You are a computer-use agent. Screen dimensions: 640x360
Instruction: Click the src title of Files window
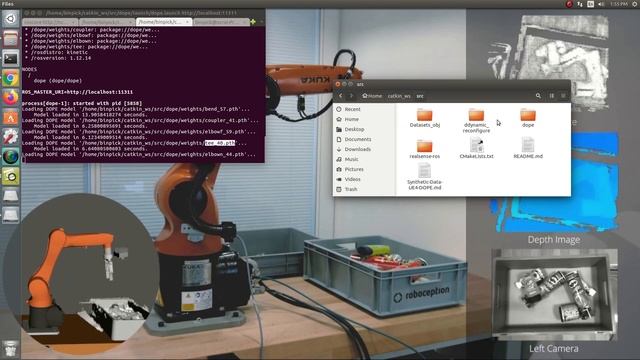click(360, 84)
